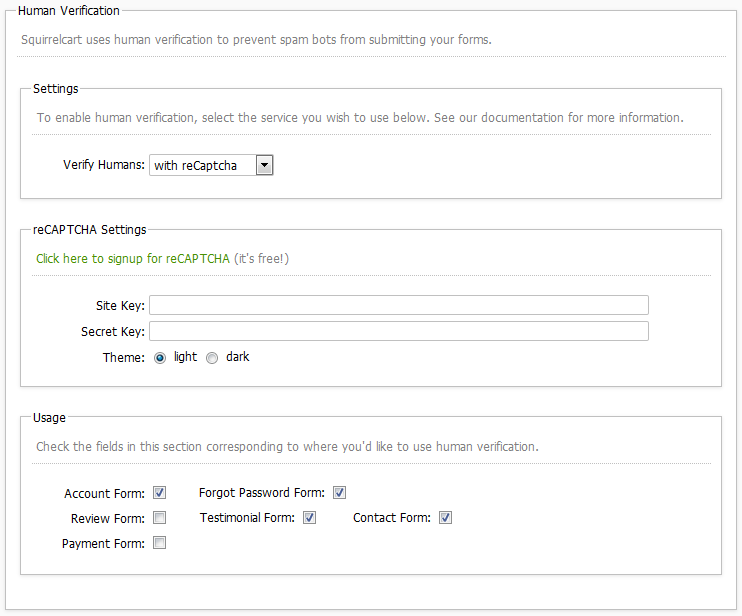
Task: Click the reCAPTCHA signup link
Action: 132,259
